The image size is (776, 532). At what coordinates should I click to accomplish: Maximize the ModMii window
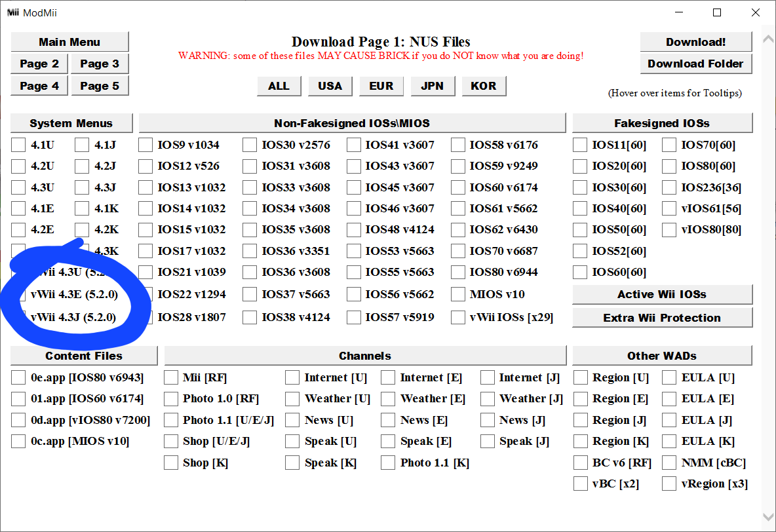[x=716, y=13]
